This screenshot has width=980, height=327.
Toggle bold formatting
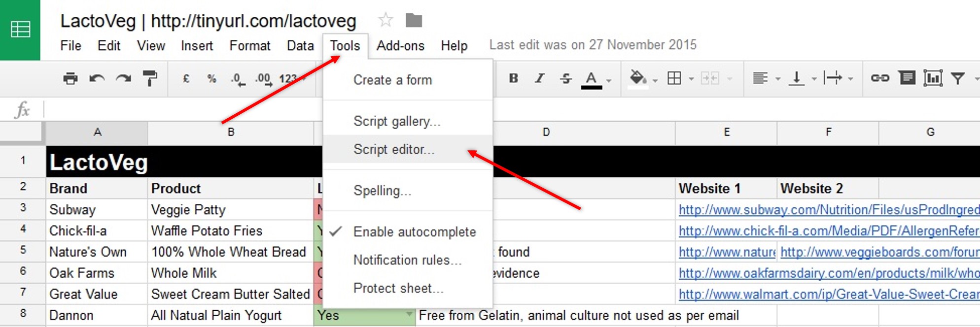pos(513,78)
